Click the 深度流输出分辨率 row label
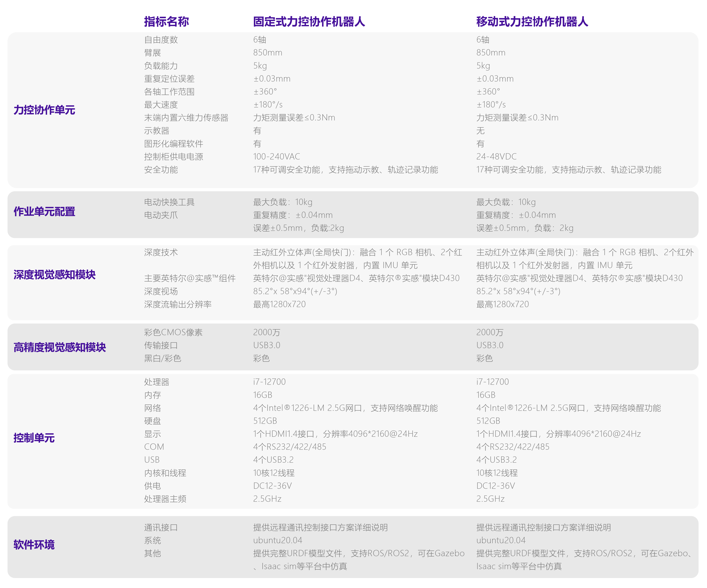 point(178,304)
